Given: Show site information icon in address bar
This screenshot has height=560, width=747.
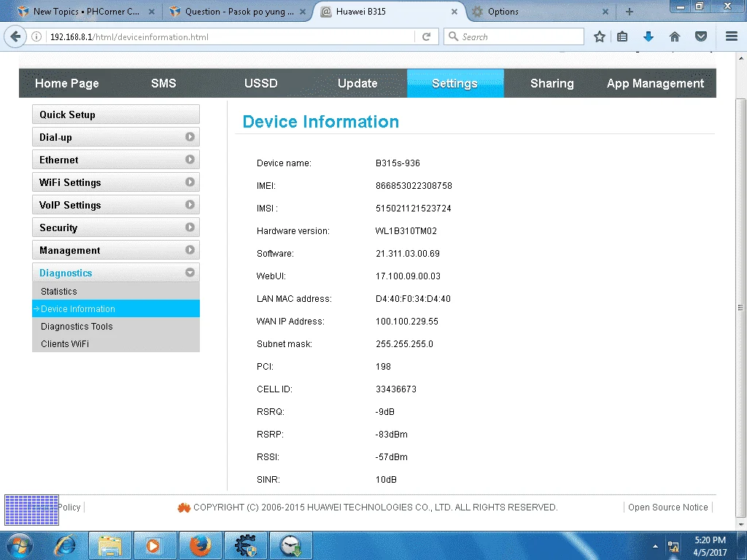Looking at the screenshot, I should tap(36, 36).
